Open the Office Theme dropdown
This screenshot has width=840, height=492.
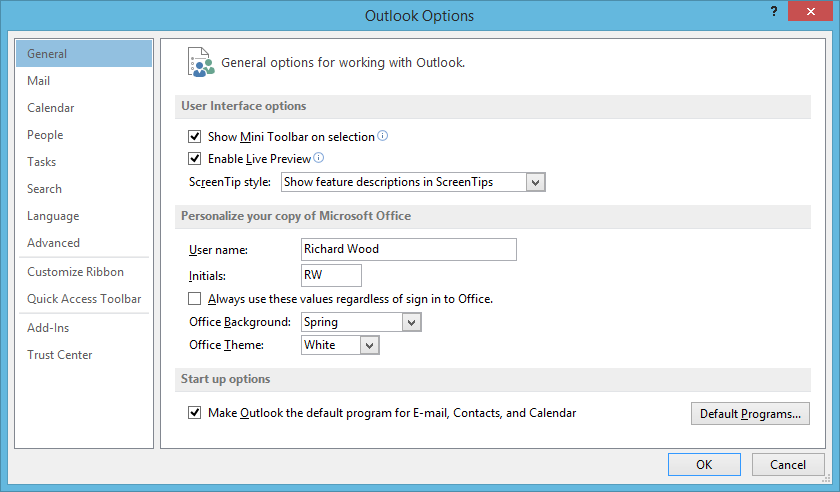coord(340,345)
